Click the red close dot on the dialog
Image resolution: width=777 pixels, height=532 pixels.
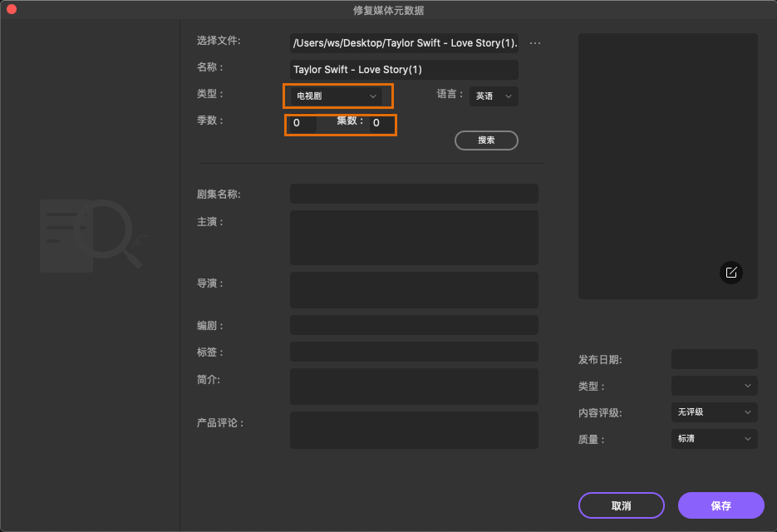pos(10,10)
